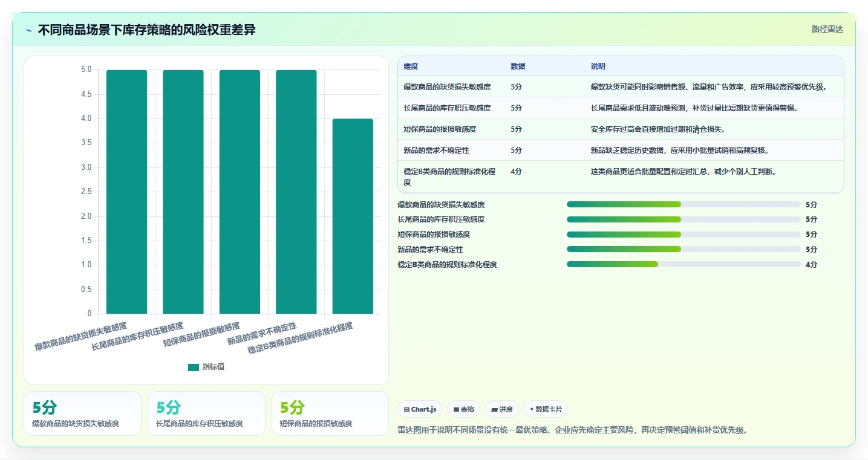Open the 5分 爆款商品的缺货损失敏感度 data card
Viewport: 868px width, 460px height.
coord(82,413)
